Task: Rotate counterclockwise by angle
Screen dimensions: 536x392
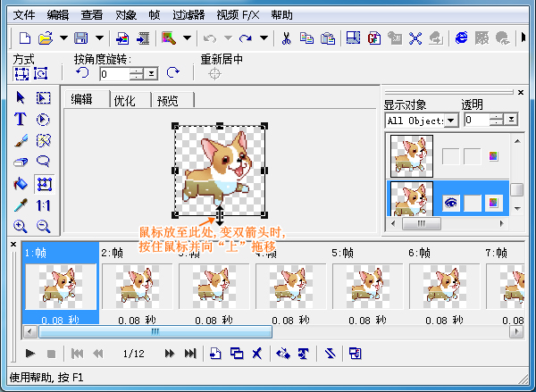Action: click(x=82, y=73)
